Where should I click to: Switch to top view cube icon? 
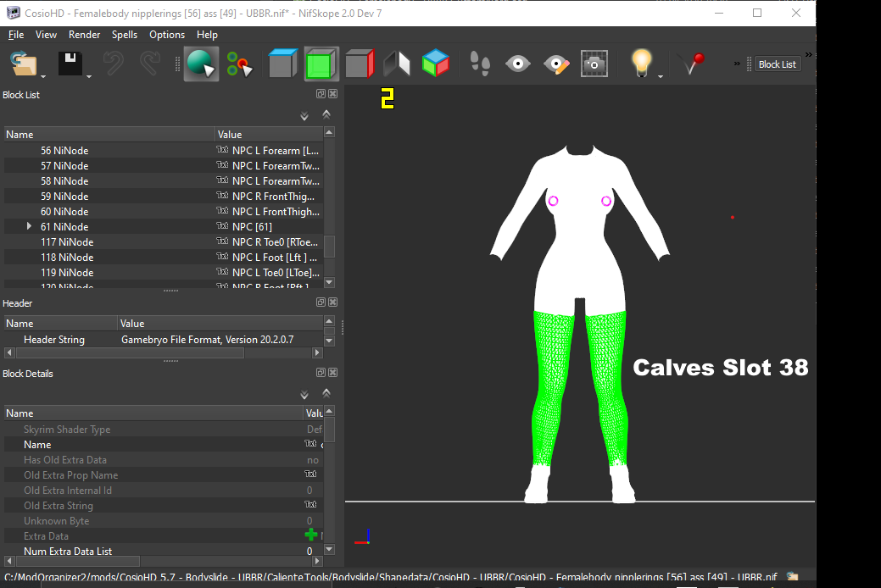tap(282, 63)
